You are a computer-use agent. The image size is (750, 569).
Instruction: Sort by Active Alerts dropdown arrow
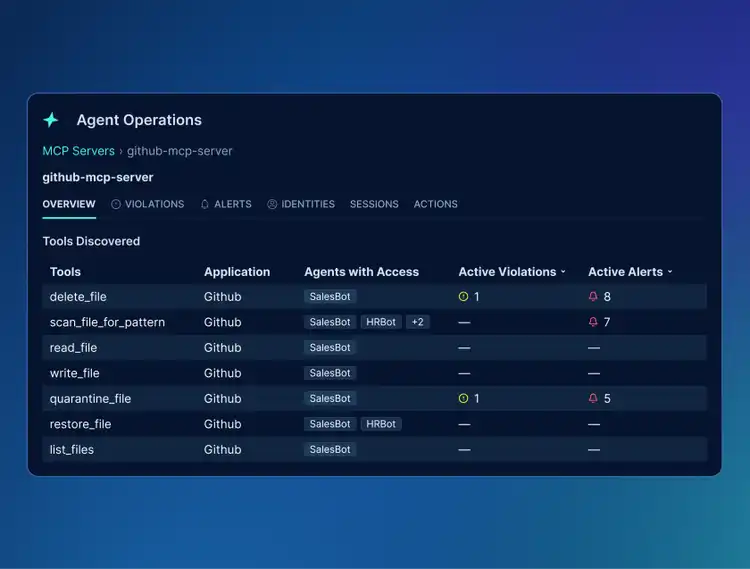(670, 272)
